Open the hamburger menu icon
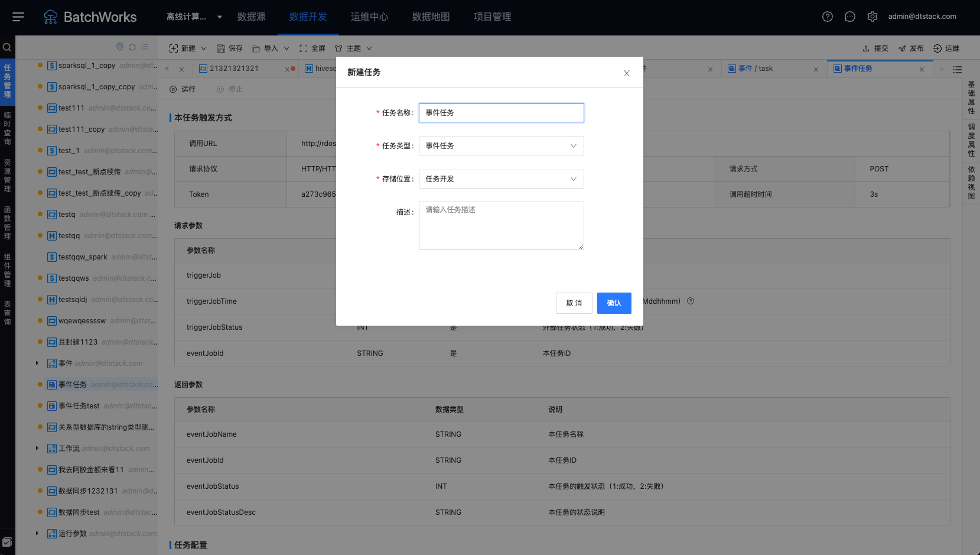Screen dimensions: 980x555 (18, 17)
